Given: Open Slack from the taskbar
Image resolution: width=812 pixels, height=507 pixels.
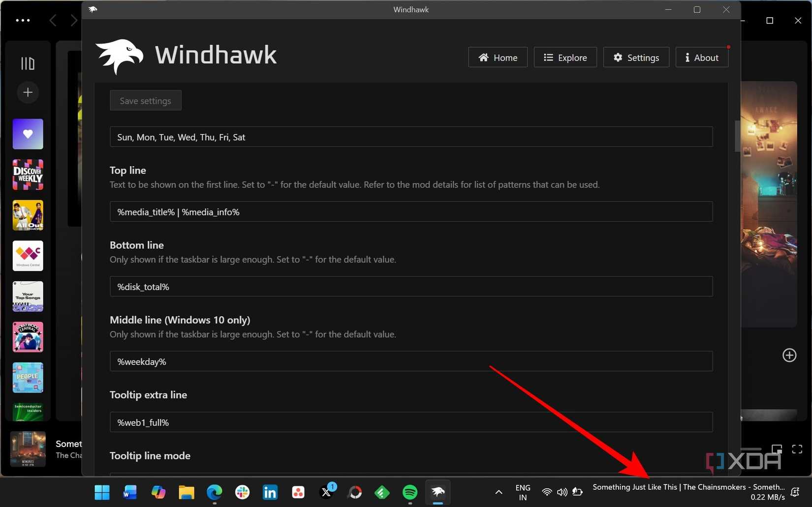Looking at the screenshot, I should pos(242,492).
